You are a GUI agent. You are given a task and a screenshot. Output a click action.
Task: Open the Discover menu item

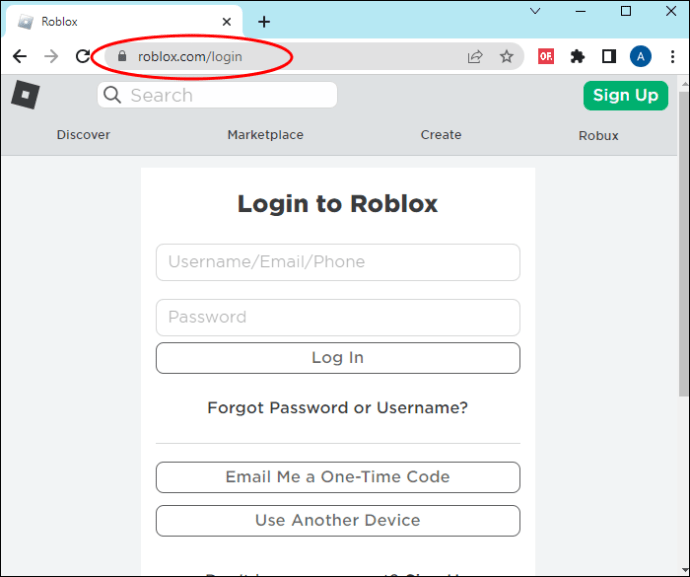pos(83,135)
